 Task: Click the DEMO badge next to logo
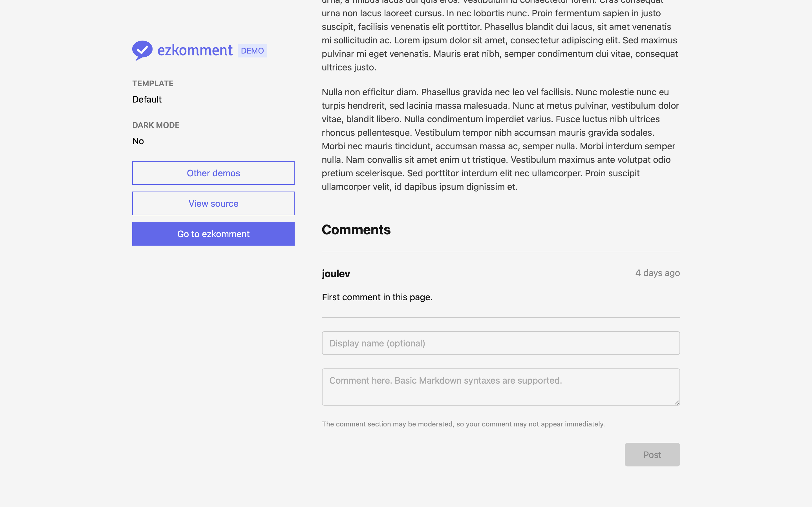point(252,51)
